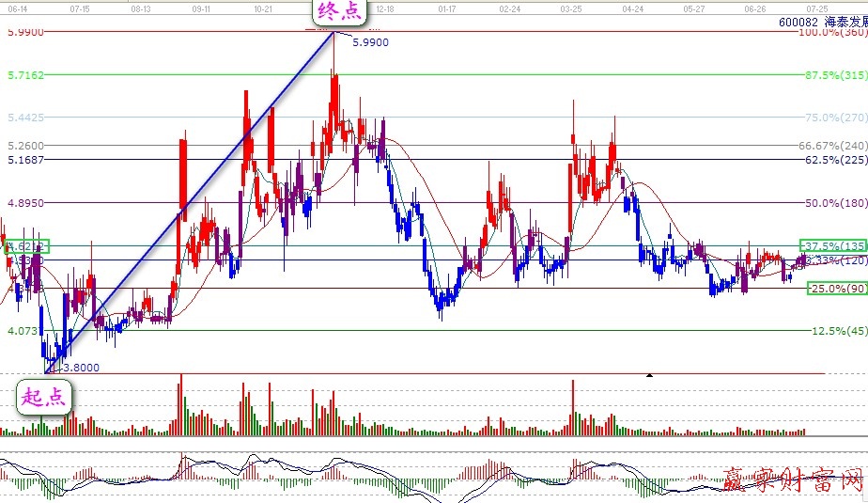
Task: Select the green-boxed 25.0%(90) level label
Action: (836, 288)
